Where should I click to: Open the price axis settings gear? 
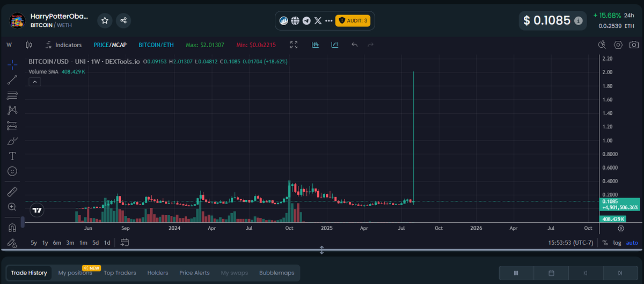(621, 228)
